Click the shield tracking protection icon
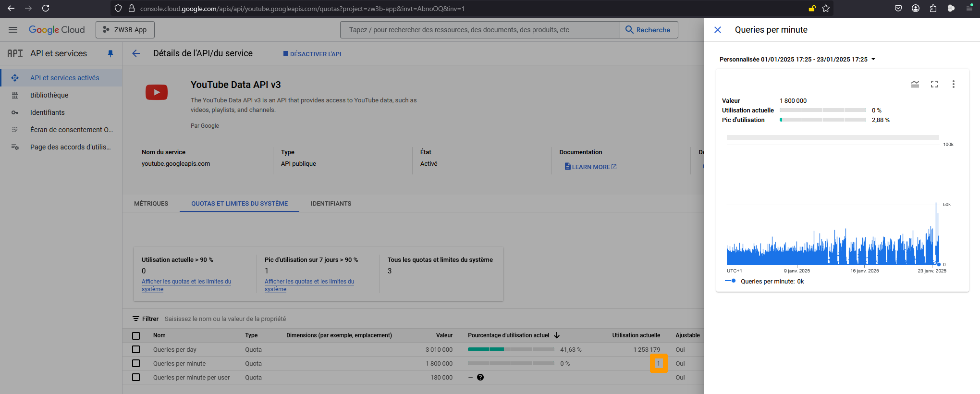This screenshot has width=980, height=394. click(x=118, y=8)
